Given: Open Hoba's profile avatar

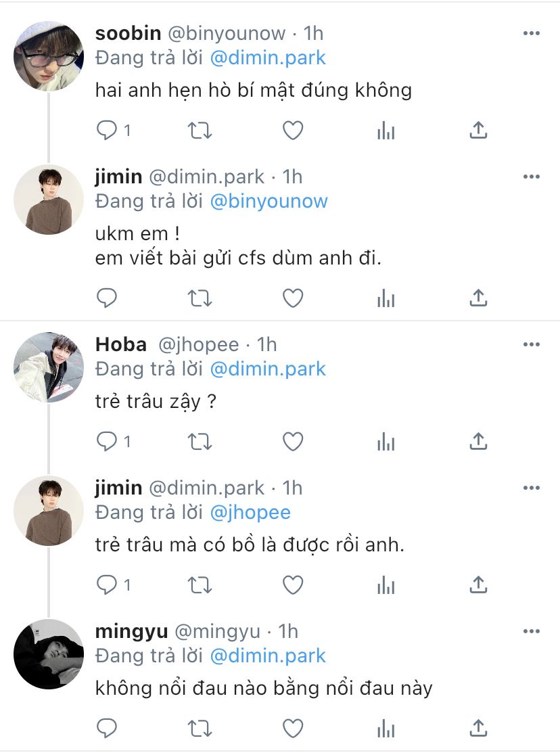Looking at the screenshot, I should (49, 367).
